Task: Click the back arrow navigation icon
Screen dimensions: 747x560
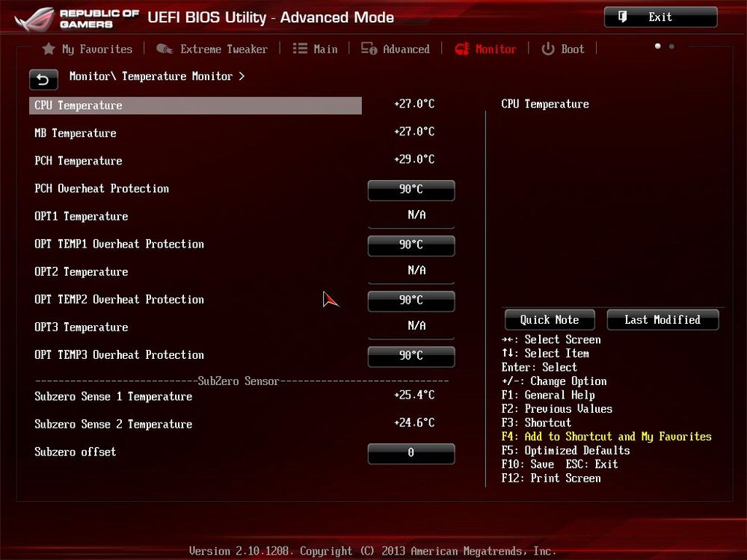Action: (43, 79)
